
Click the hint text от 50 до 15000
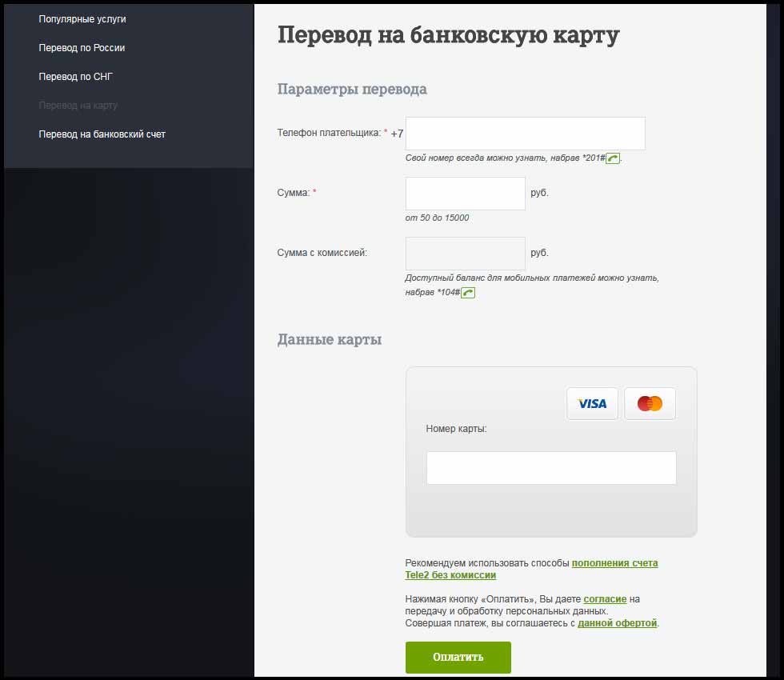pos(437,218)
